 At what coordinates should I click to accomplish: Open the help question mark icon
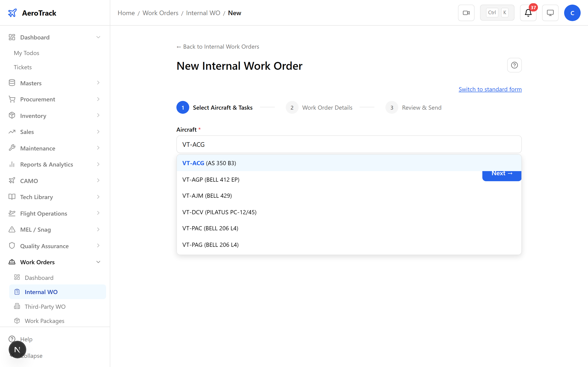tap(514, 65)
